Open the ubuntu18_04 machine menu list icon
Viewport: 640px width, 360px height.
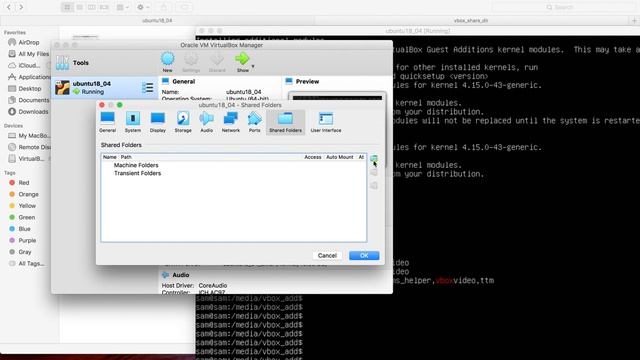(x=147, y=87)
